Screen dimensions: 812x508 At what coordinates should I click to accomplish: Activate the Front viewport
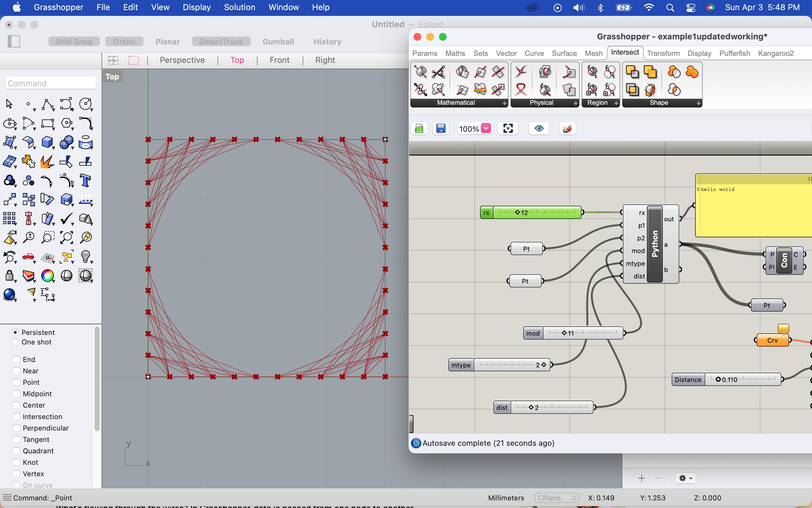tap(279, 60)
